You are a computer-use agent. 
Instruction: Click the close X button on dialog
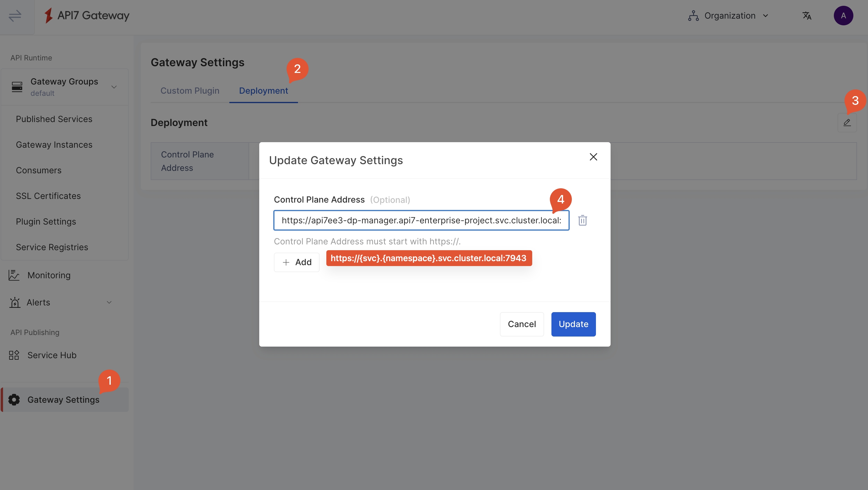[593, 157]
